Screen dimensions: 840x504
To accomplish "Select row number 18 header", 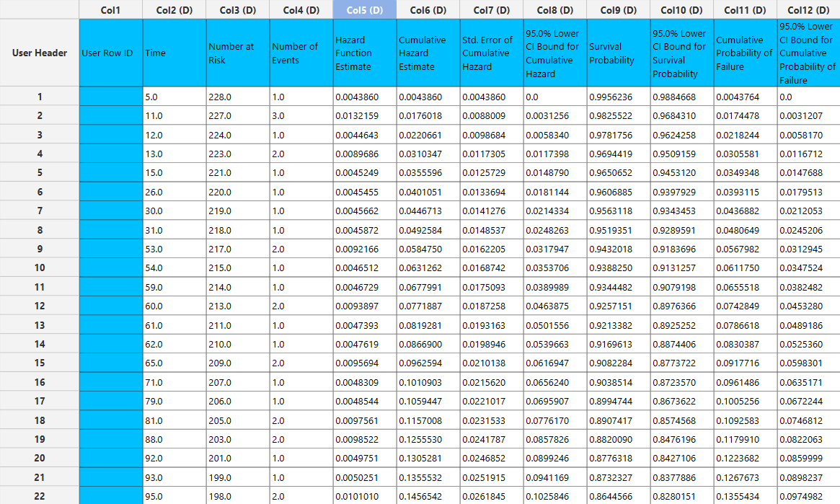I will (40, 420).
